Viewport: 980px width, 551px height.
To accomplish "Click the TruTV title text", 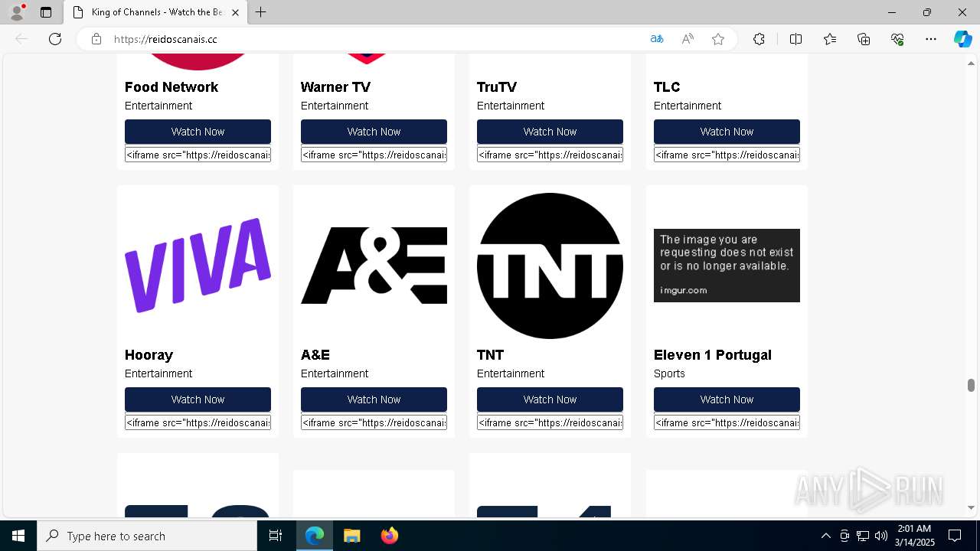I will [x=497, y=87].
